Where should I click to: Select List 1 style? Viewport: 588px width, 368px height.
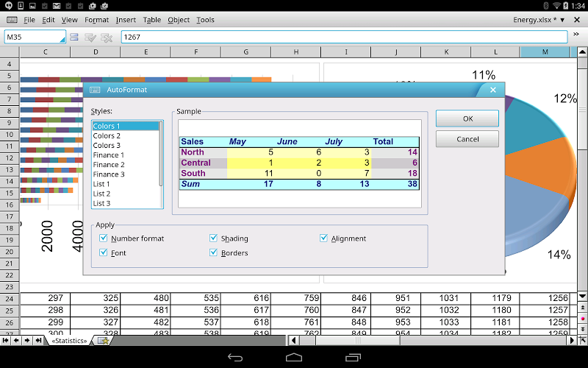point(126,184)
